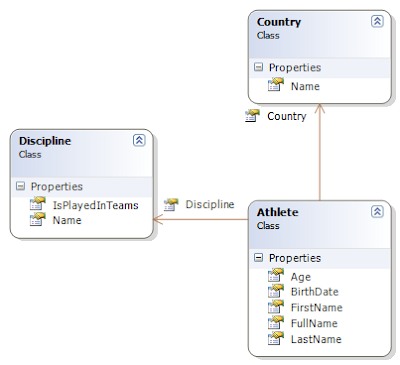Collapse the Country class box with its chevron
This screenshot has height=365, width=400.
click(x=377, y=21)
